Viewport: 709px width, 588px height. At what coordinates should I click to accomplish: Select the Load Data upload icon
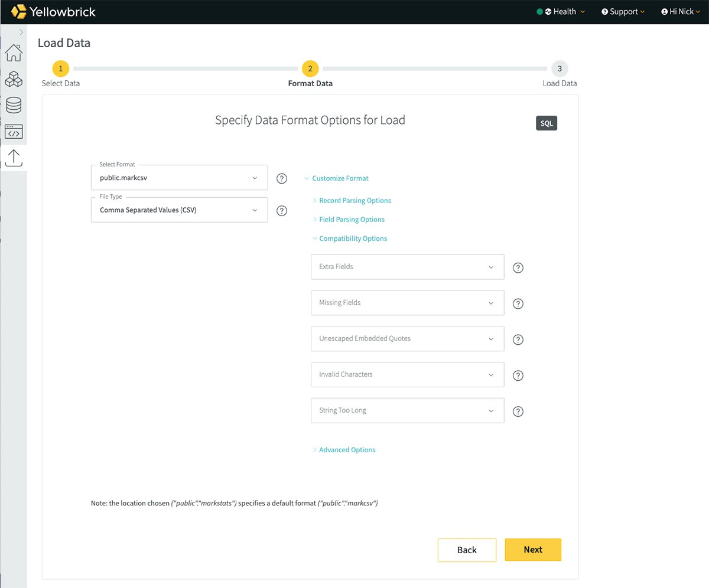(x=14, y=158)
